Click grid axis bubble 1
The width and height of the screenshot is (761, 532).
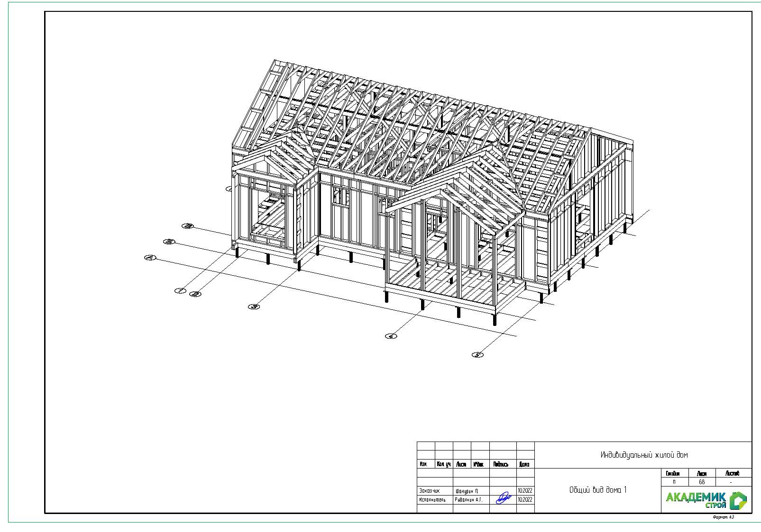pos(179,291)
